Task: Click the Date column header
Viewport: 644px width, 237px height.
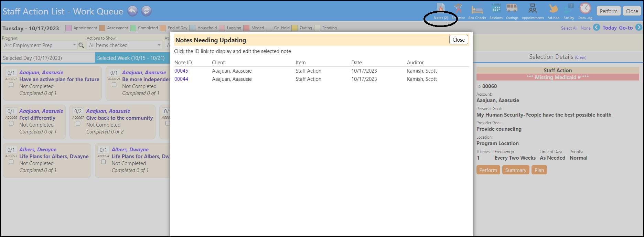Action: tap(356, 63)
